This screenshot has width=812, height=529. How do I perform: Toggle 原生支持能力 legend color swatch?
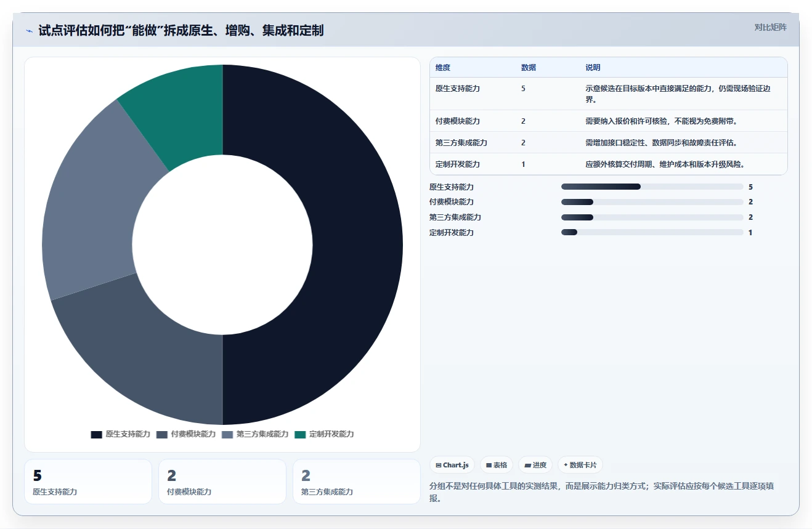point(96,434)
